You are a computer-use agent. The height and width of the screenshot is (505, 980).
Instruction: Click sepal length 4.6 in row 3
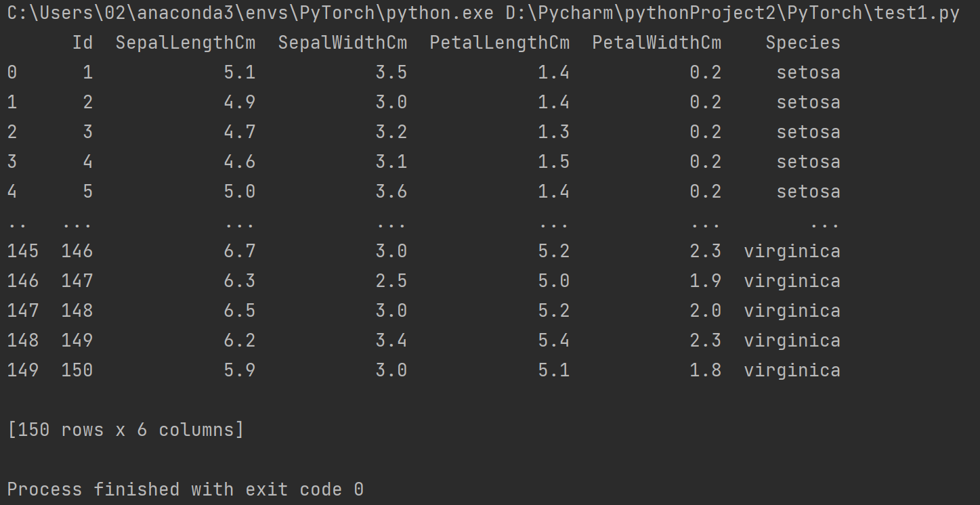(240, 162)
